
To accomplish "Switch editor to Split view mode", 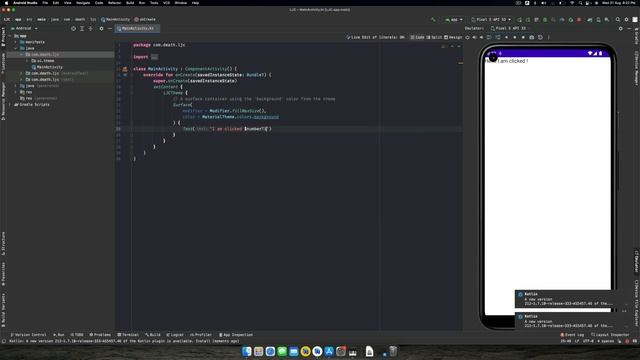I will 434,37.
